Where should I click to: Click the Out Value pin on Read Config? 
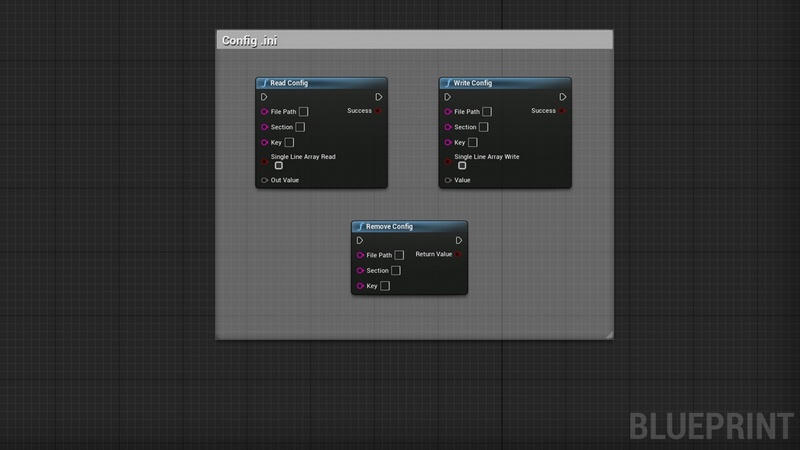[x=264, y=180]
